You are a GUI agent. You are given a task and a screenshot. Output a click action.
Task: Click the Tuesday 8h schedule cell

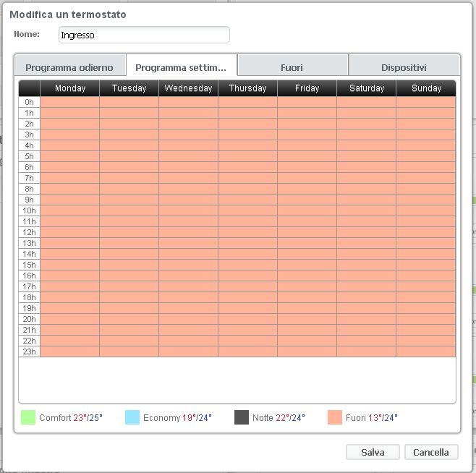pos(129,189)
